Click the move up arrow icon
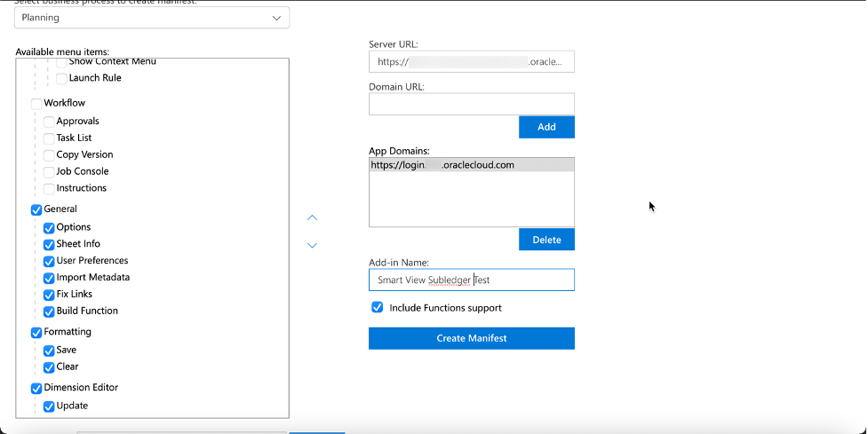 [x=312, y=217]
